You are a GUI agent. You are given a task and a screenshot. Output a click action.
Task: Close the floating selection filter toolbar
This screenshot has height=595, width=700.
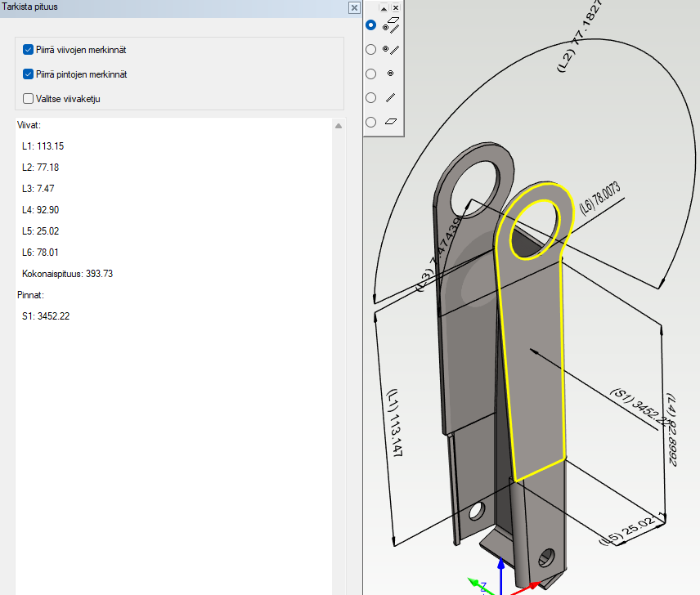point(396,7)
